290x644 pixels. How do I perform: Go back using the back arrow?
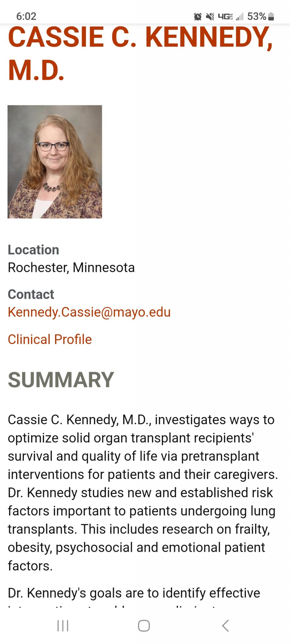pyautogui.click(x=225, y=625)
